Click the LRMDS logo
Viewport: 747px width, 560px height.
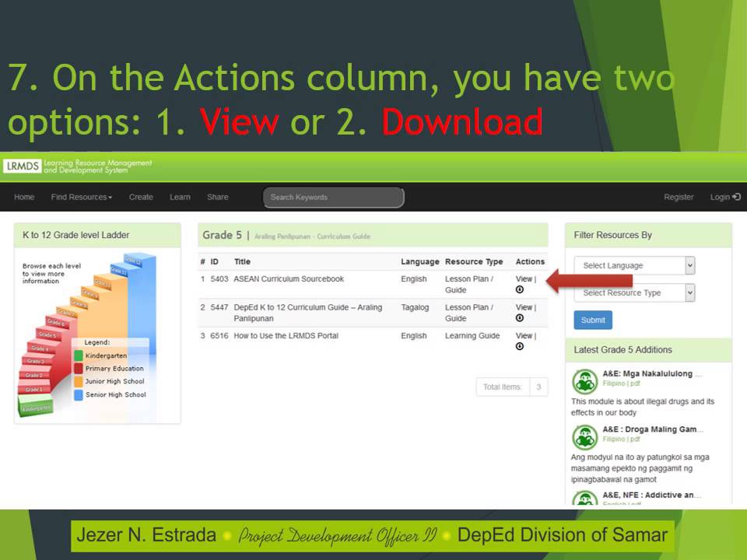pyautogui.click(x=23, y=166)
